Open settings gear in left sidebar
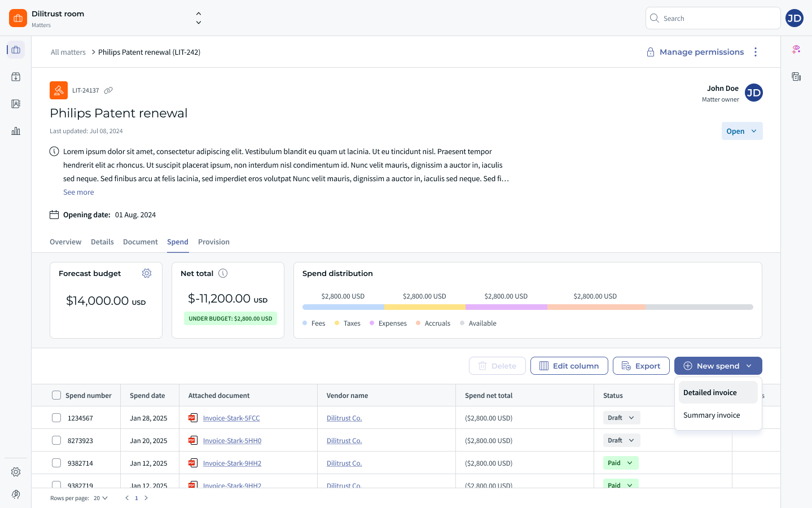The height and width of the screenshot is (508, 812). (16, 472)
